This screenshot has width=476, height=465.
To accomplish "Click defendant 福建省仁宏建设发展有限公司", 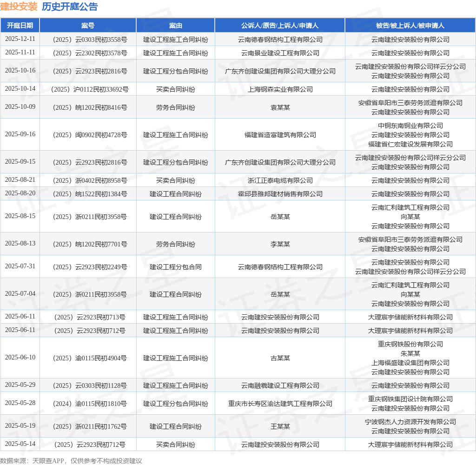I will click(410, 144).
